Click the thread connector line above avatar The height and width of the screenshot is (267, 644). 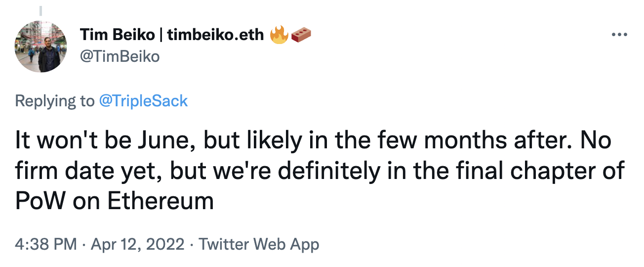click(41, 10)
